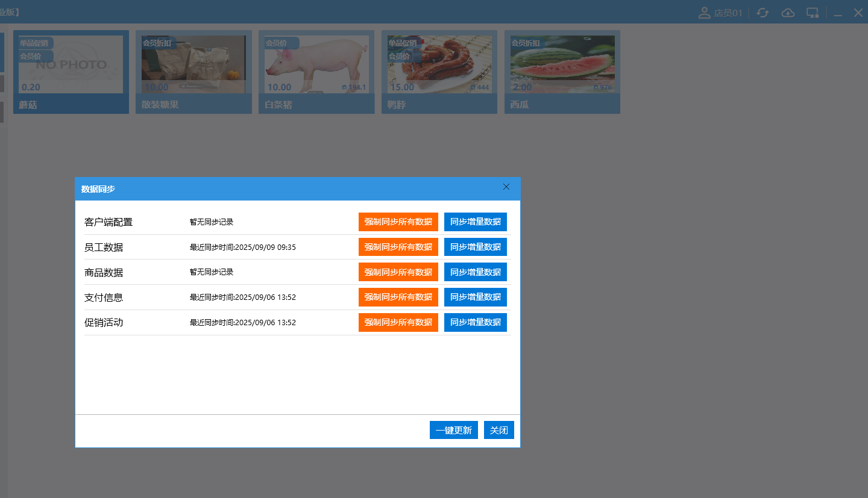Sync incremental data for 客户端配置

475,222
